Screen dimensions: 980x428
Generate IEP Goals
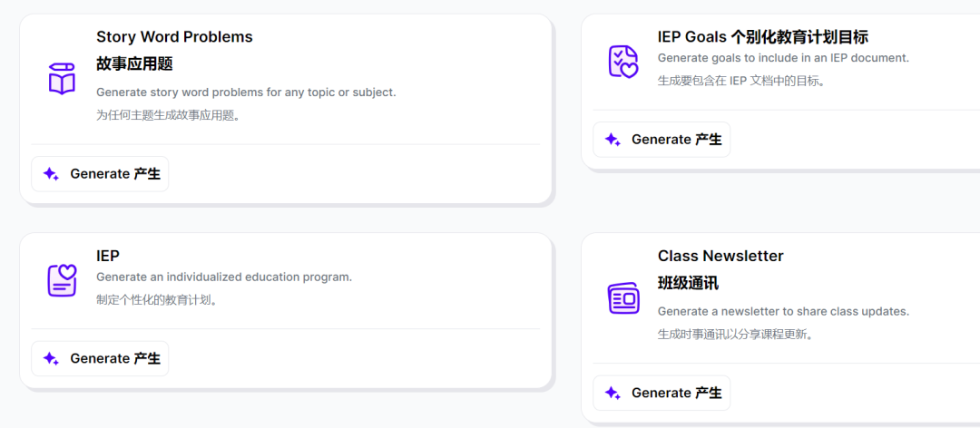click(661, 140)
